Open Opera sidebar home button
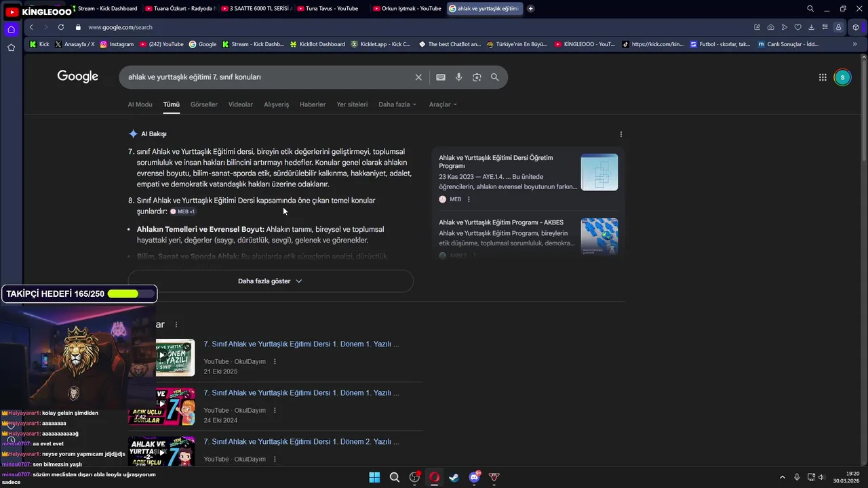The image size is (868, 488). 11,29
